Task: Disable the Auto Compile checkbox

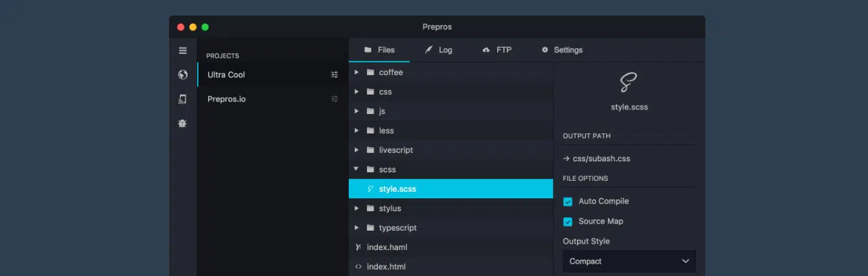Action: click(568, 201)
